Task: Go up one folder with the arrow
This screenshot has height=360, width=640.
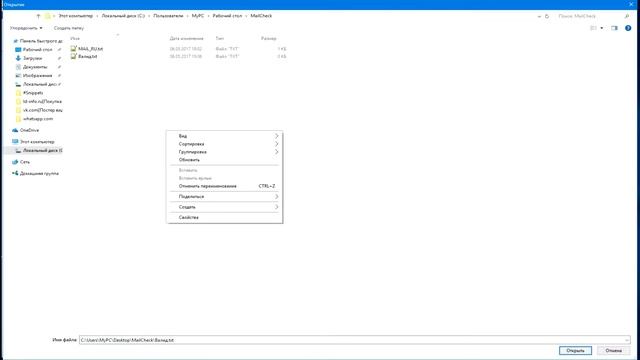Action: 38,16
